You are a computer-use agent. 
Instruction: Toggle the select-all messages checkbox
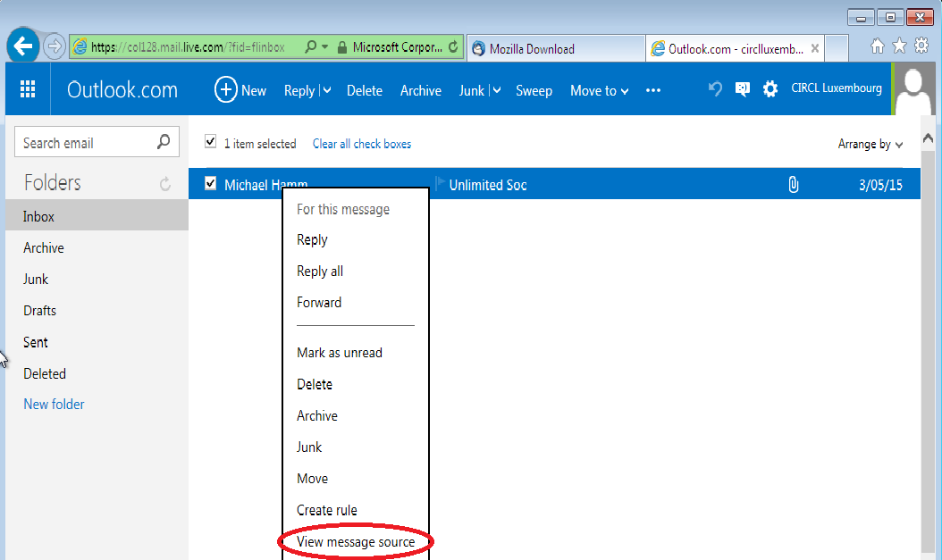tap(211, 142)
